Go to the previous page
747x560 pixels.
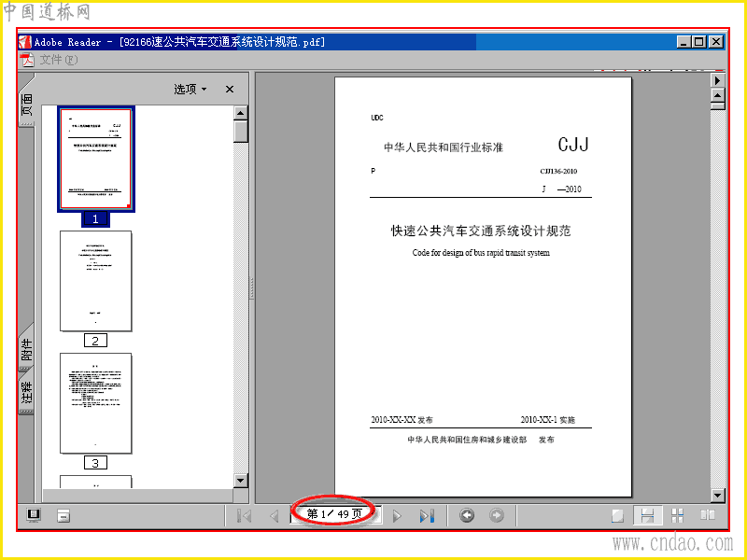coord(274,516)
